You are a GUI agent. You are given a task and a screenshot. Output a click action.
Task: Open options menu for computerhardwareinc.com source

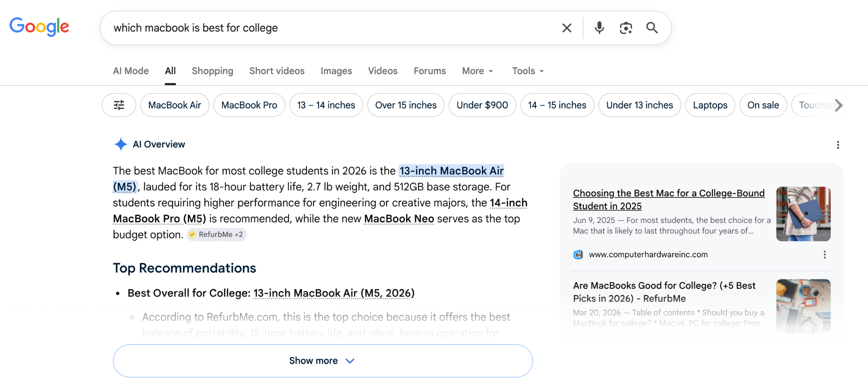pyautogui.click(x=825, y=255)
